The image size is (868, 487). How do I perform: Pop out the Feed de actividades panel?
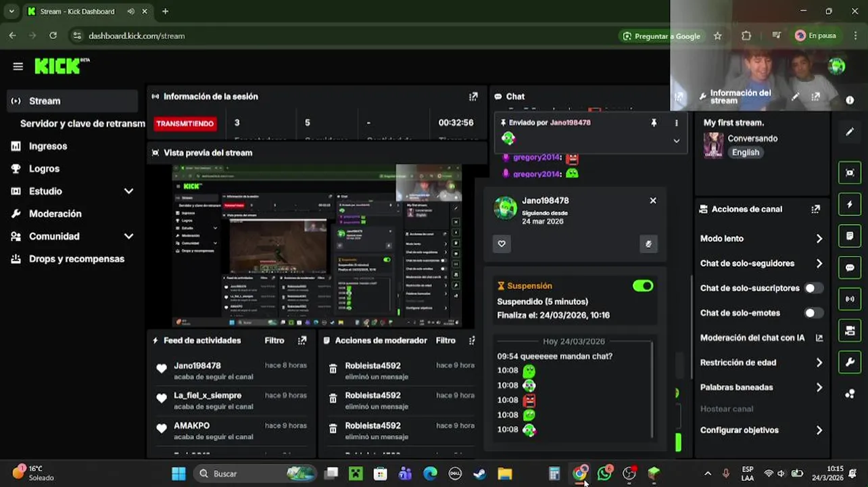pos(302,340)
